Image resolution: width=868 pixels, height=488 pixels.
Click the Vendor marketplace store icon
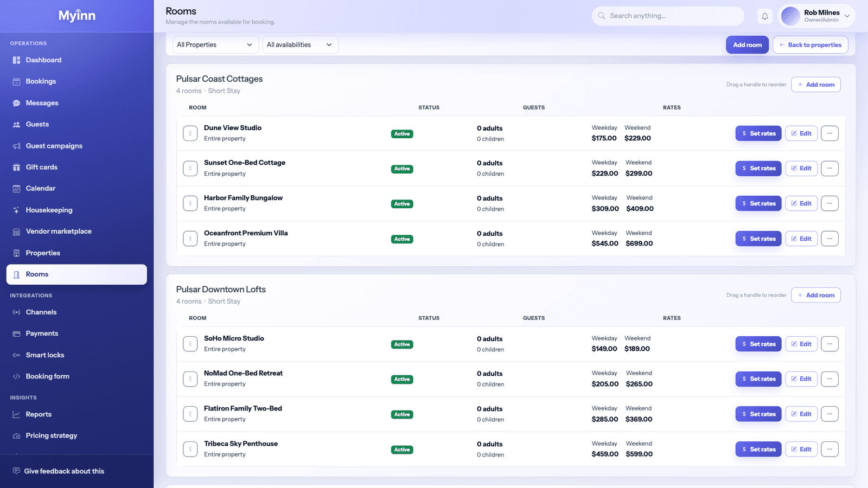pyautogui.click(x=16, y=232)
